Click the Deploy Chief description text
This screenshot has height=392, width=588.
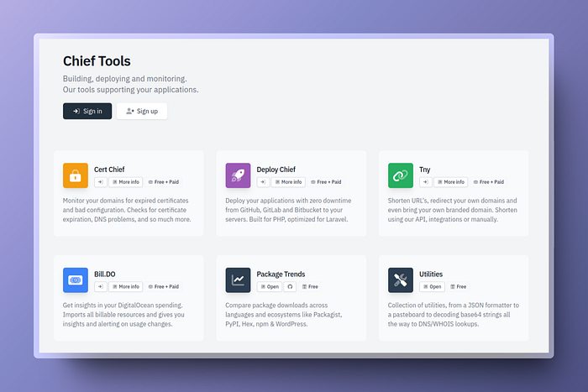288,210
